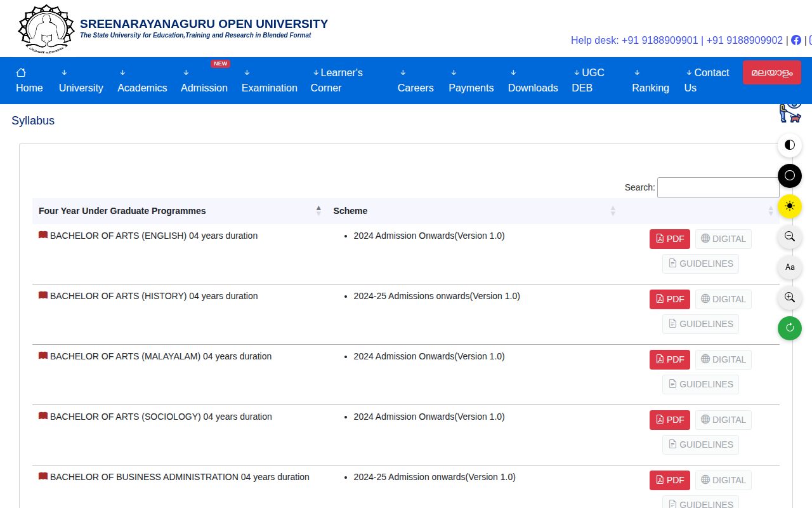This screenshot has height=508, width=812.
Task: Click the book icon beside BACHELOR OF ARTS (ENGLISH)
Action: coord(43,235)
